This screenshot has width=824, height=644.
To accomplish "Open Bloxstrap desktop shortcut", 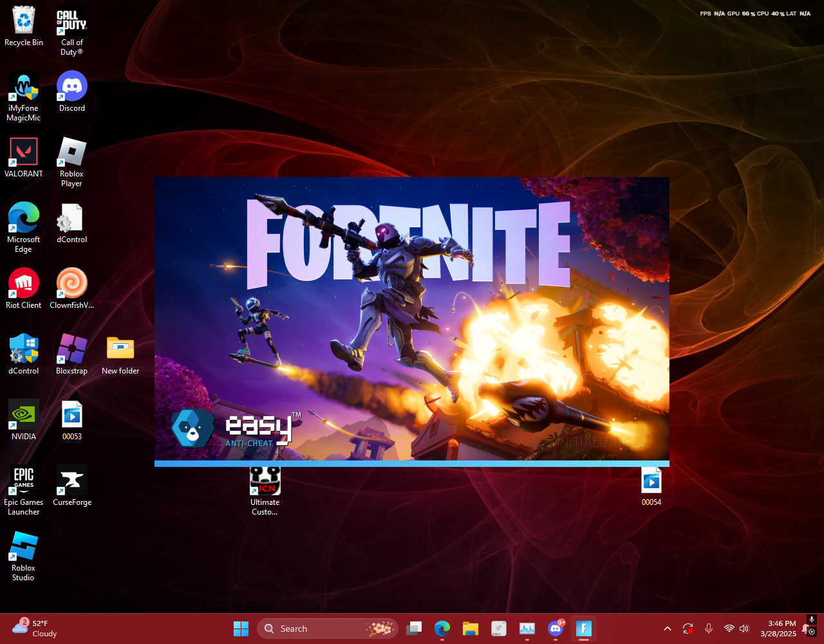I will coord(71,355).
